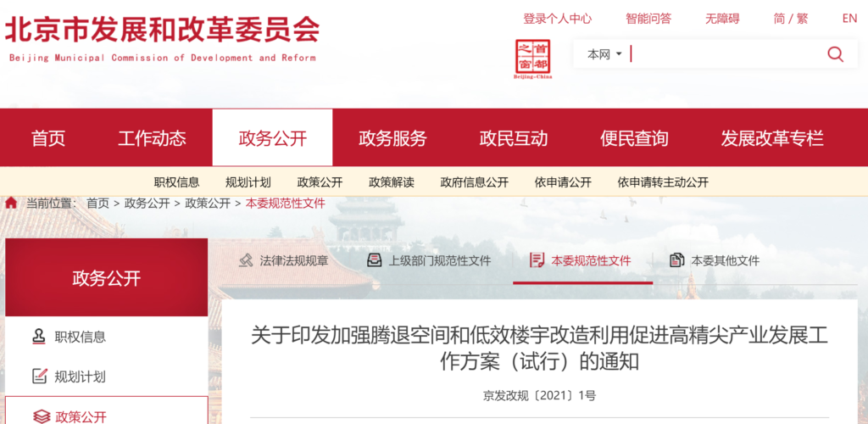The height and width of the screenshot is (424, 868).
Task: Toggle 简 / 繁 Chinese script link
Action: (791, 19)
